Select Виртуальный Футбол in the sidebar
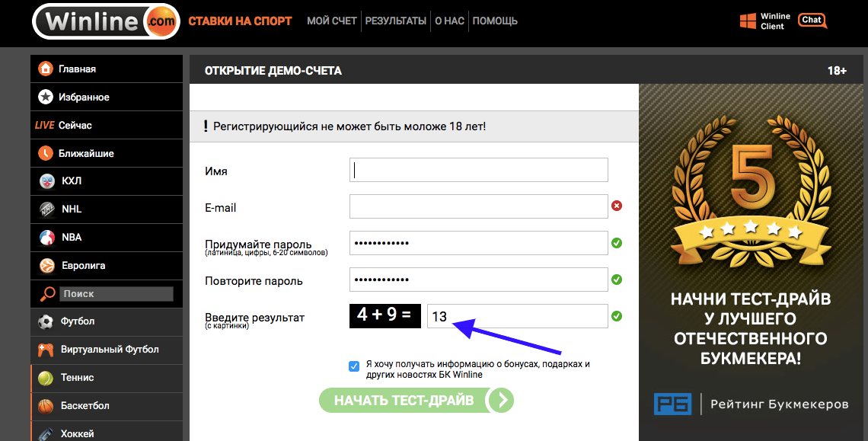This screenshot has height=441, width=868. 107,350
